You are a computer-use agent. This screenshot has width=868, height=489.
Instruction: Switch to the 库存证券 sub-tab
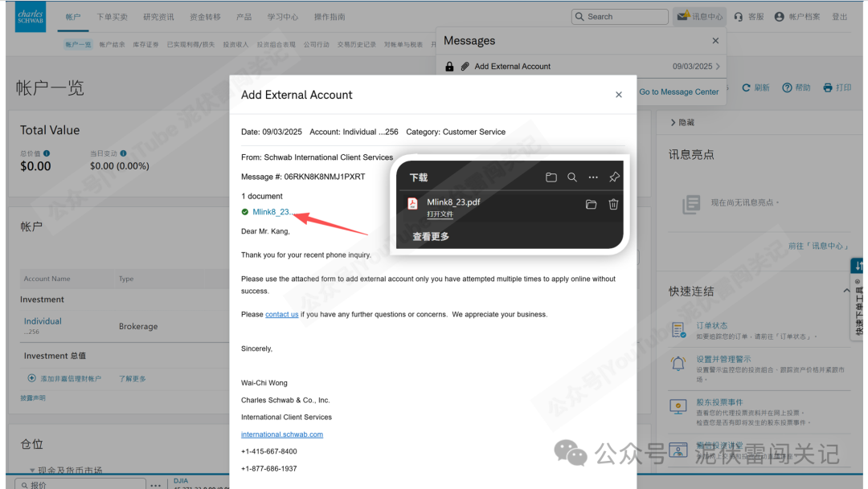coord(145,44)
